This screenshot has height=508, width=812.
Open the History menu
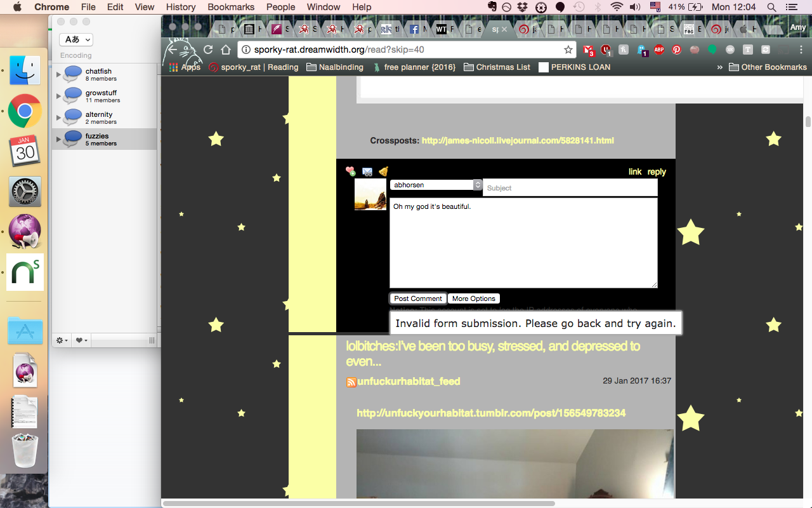(181, 7)
